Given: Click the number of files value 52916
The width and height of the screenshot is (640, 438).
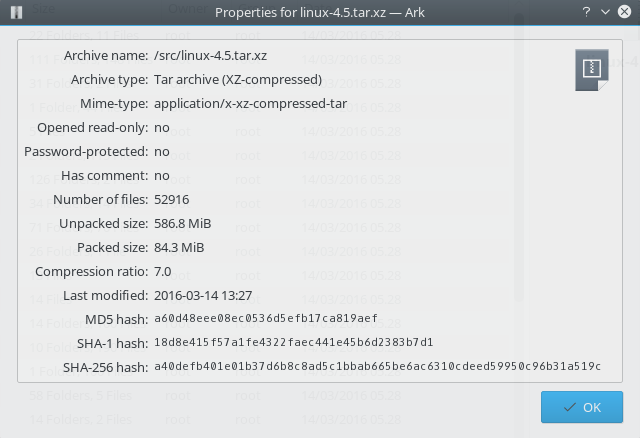Looking at the screenshot, I should pos(171,199).
